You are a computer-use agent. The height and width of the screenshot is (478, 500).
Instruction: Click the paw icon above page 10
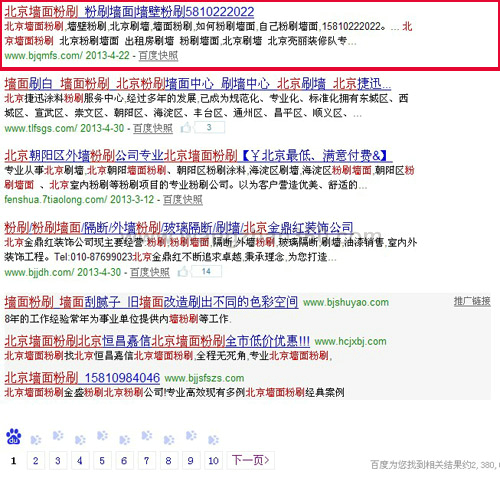[213, 440]
